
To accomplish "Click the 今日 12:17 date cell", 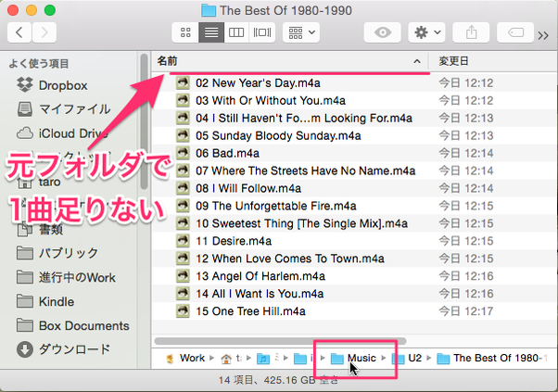I will (x=466, y=311).
